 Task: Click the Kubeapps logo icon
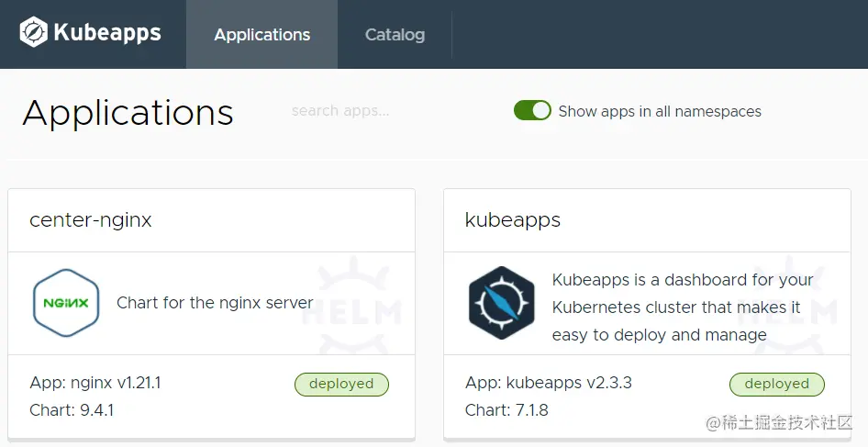pos(34,33)
